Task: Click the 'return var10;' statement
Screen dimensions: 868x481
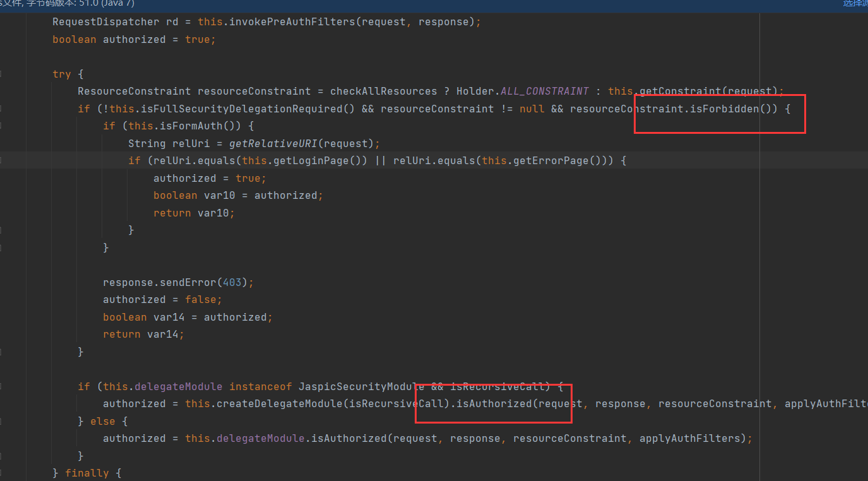Action: coord(194,213)
